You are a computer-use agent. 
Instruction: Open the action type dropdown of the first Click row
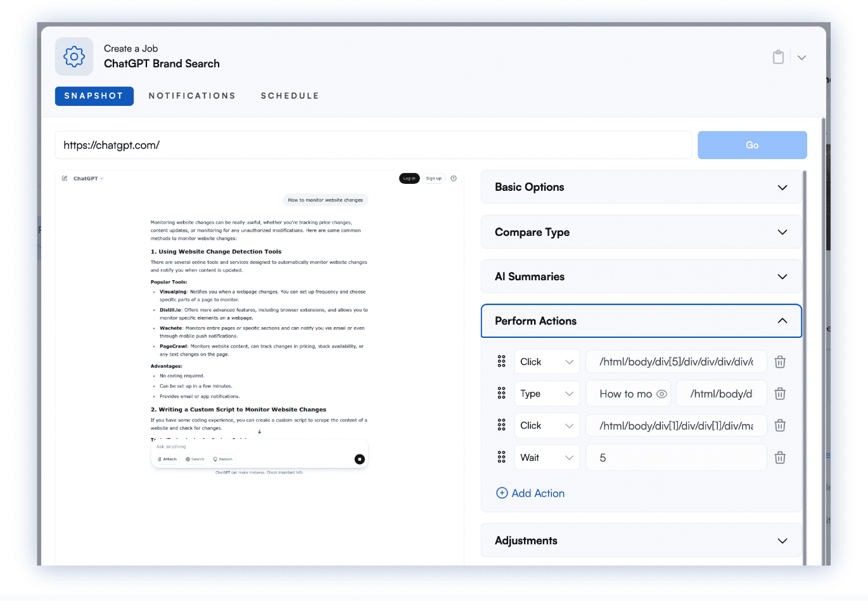(547, 361)
